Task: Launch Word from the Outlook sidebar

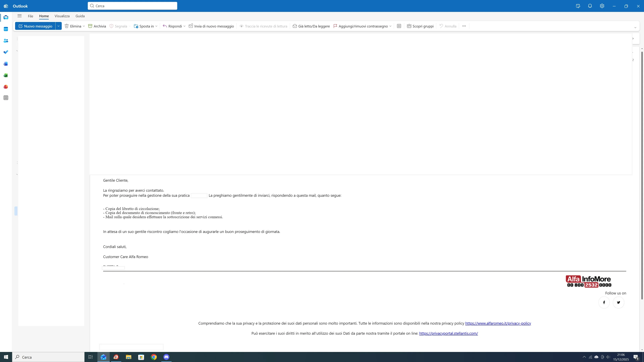Action: (x=6, y=64)
